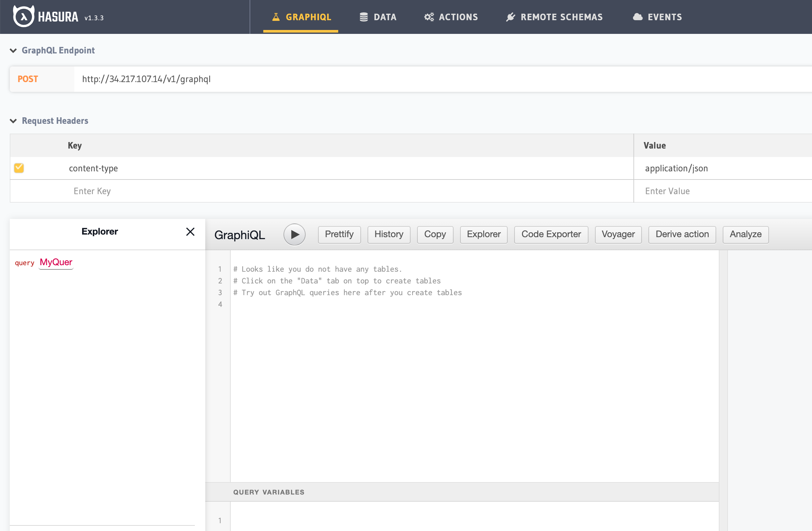Collapse the Request Headers section

tap(13, 121)
